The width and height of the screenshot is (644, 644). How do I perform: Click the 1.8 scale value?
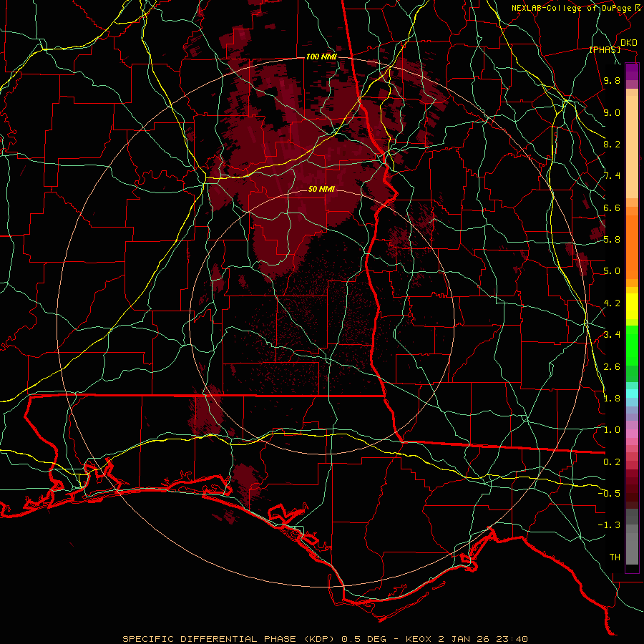[x=612, y=399]
